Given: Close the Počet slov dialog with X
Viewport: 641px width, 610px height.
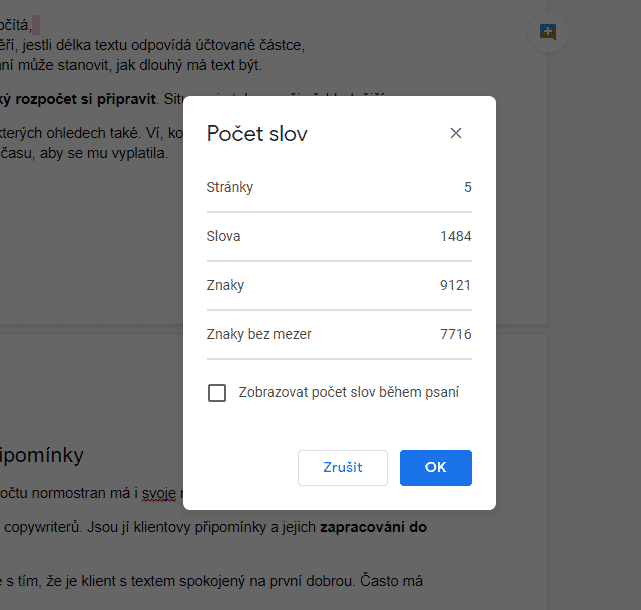Looking at the screenshot, I should pos(456,133).
